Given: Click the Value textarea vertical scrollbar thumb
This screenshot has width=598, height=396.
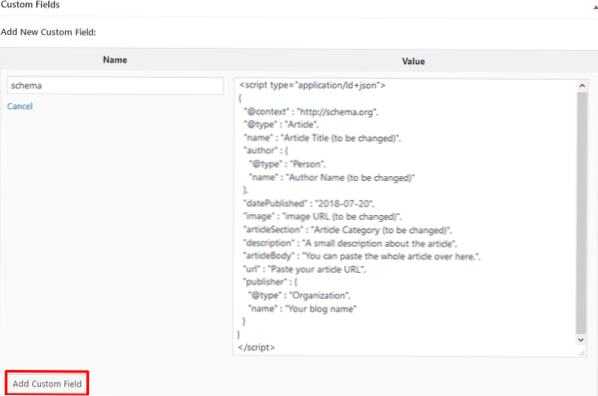Looking at the screenshot, I should point(581,212).
